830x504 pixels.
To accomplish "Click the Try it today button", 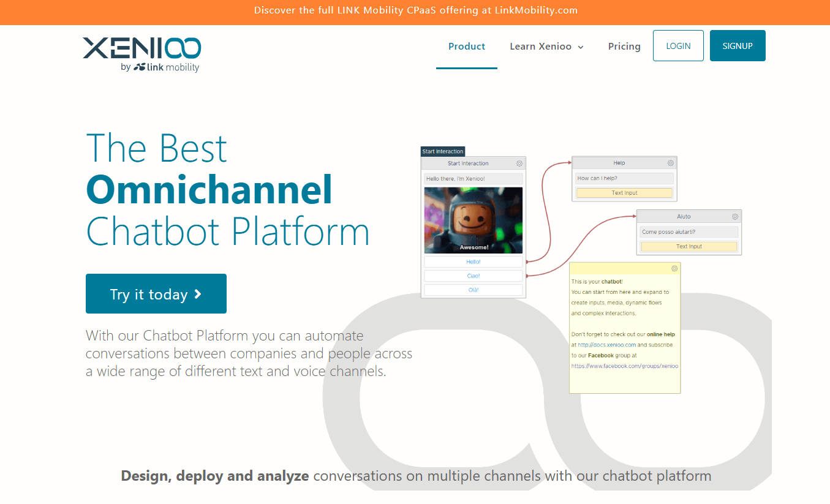I will tap(156, 294).
